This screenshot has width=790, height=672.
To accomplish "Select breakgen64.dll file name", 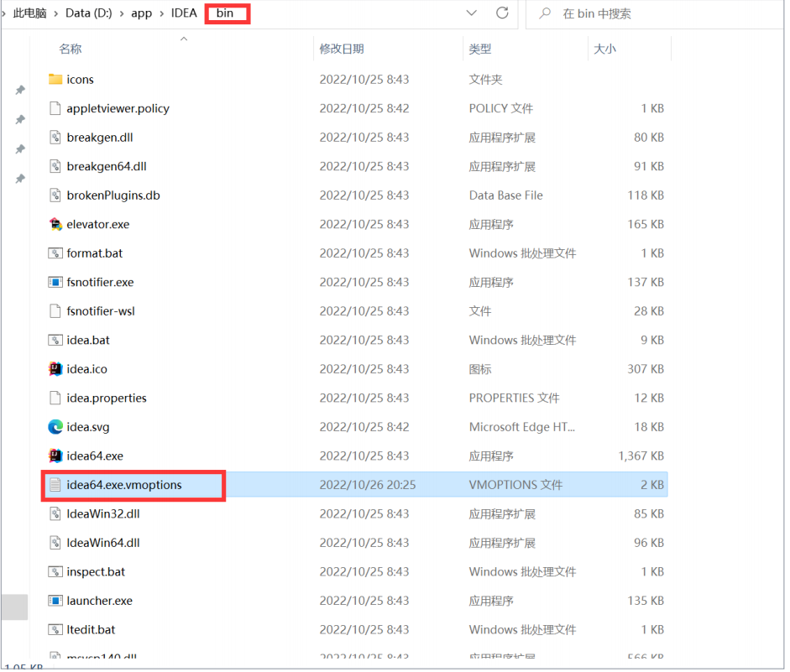I will click(x=107, y=167).
